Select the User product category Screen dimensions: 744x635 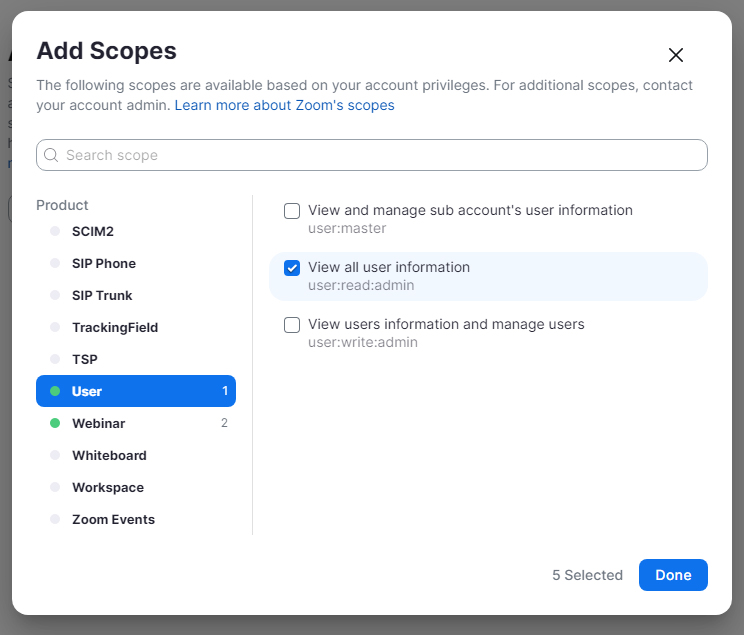(136, 391)
